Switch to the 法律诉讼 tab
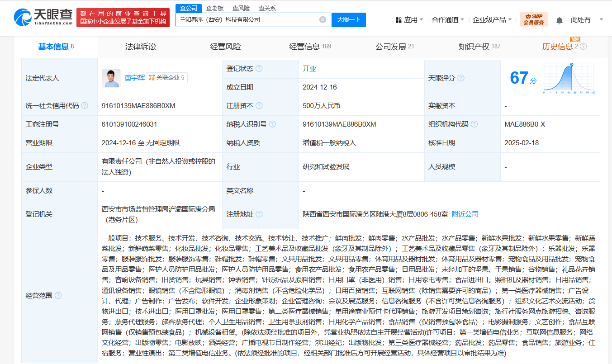Viewport: 612px width, 364px height. coord(141,47)
